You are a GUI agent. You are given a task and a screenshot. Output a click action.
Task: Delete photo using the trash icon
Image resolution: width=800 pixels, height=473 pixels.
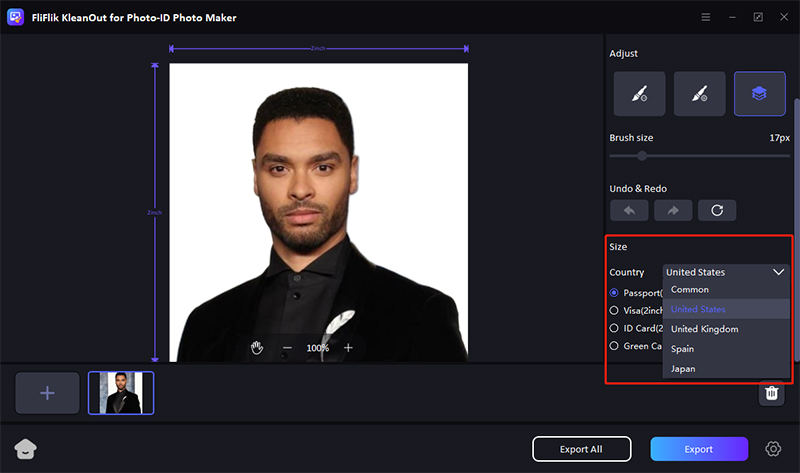(771, 393)
